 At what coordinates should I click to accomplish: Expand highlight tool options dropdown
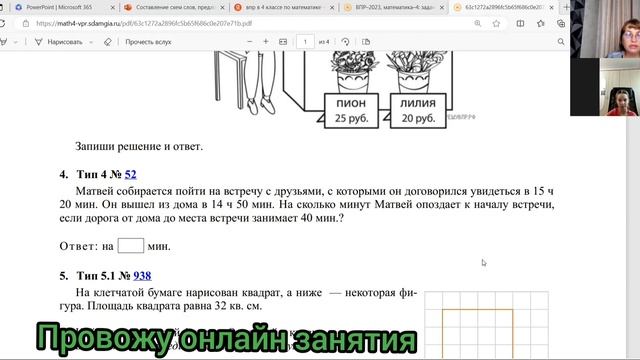tap(16, 42)
